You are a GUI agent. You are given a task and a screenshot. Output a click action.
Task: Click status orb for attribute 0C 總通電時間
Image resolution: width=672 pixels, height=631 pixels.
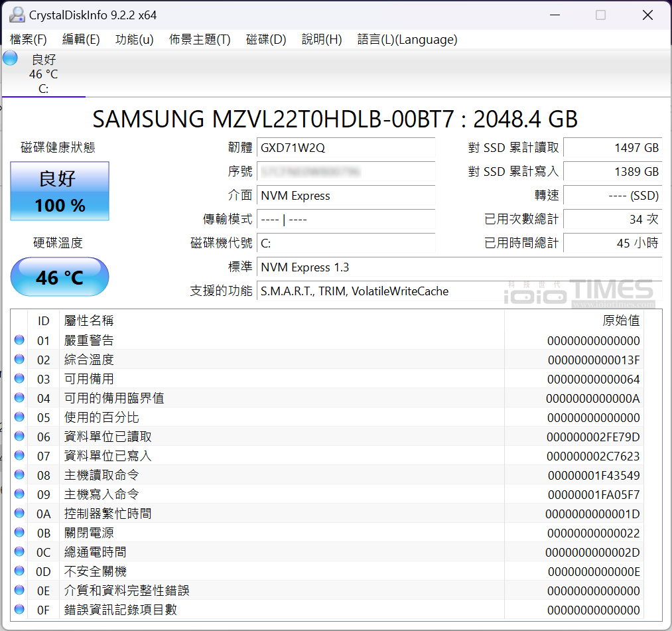tap(19, 551)
